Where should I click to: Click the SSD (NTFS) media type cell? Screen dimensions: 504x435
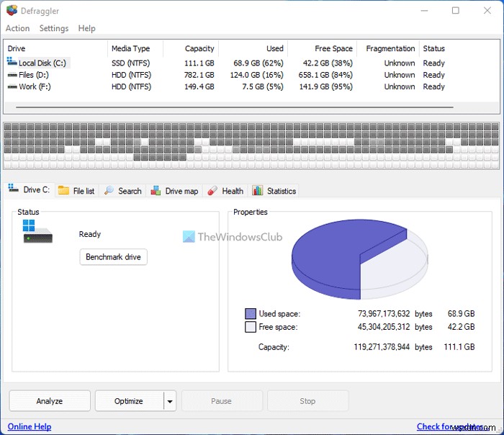coord(131,63)
